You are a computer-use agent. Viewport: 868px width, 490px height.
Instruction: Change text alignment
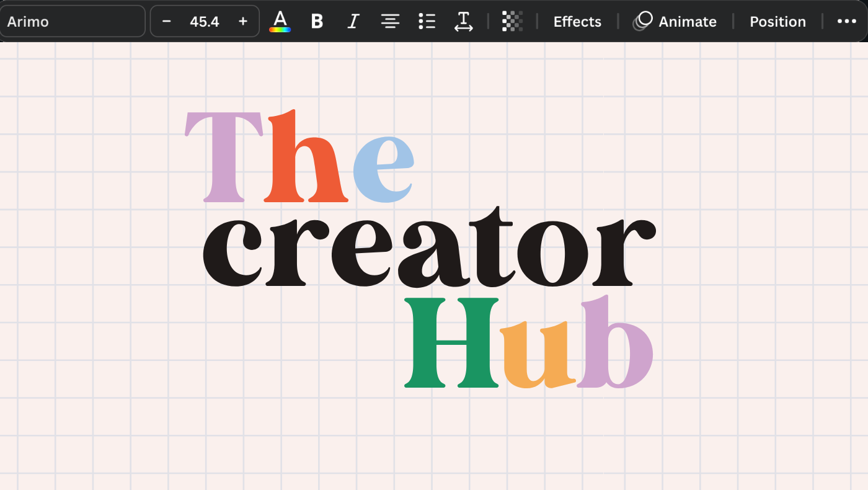[390, 21]
